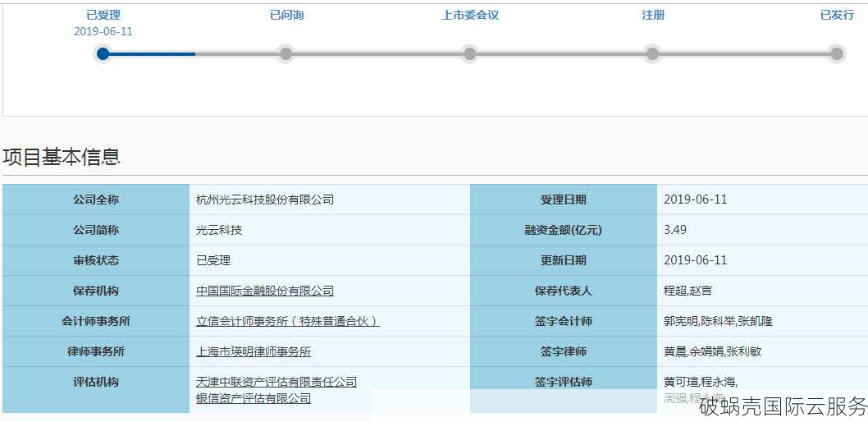Screen dimensions: 868x422
Task: Open the 银信资产评估有限公司 link
Action: (254, 398)
